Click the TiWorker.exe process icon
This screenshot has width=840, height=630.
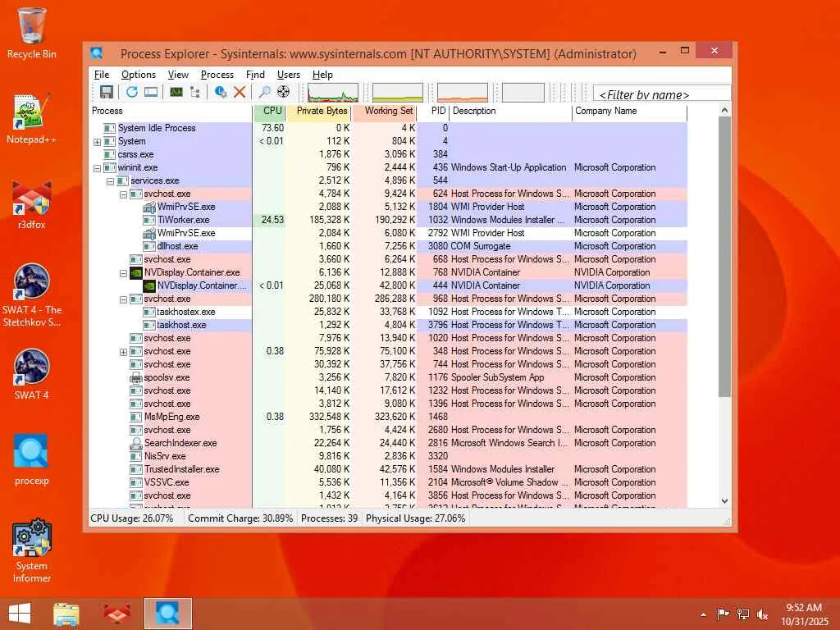pos(149,220)
